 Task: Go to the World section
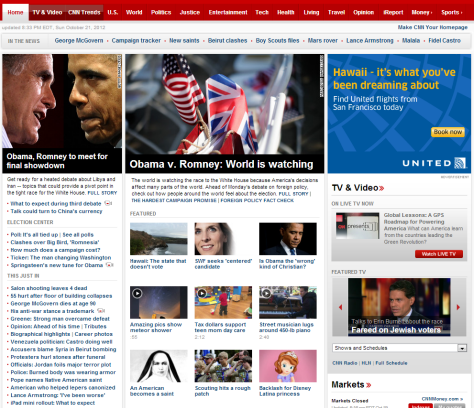point(134,12)
